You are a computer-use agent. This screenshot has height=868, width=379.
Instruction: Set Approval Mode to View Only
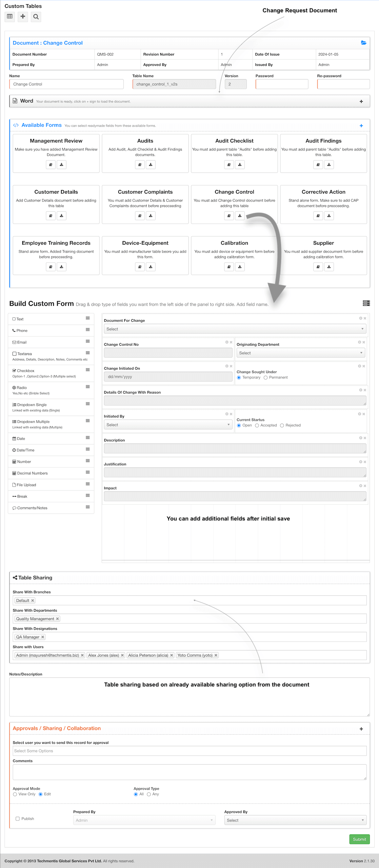tap(15, 794)
